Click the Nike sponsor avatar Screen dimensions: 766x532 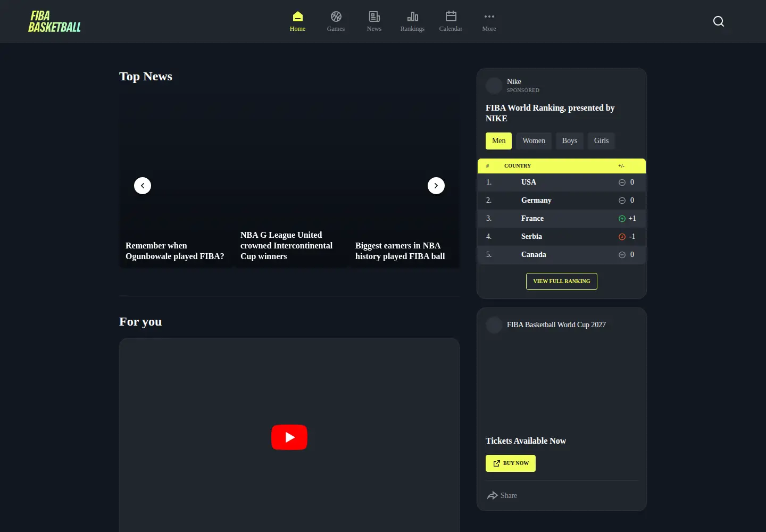pyautogui.click(x=494, y=86)
